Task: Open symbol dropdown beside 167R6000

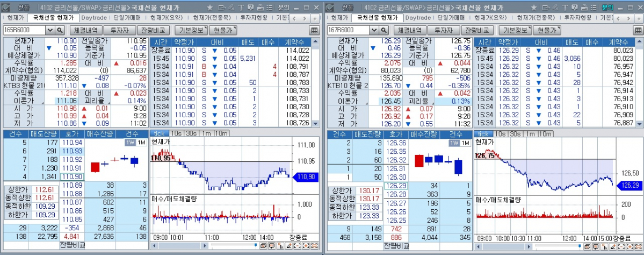Action: [374, 30]
